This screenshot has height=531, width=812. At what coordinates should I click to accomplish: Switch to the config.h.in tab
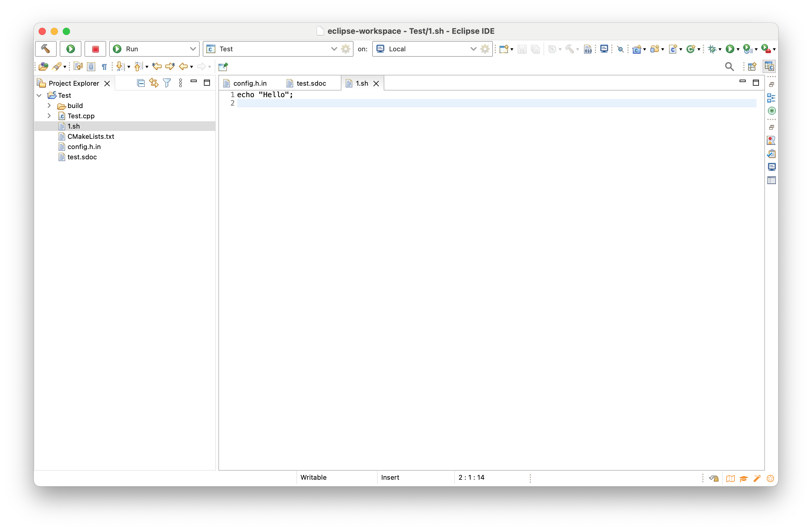(x=250, y=83)
